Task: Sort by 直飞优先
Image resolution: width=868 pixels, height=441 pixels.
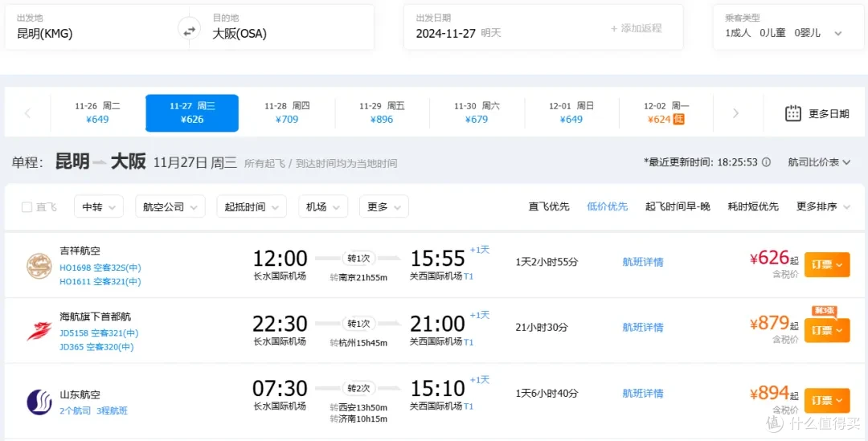Action: point(549,206)
